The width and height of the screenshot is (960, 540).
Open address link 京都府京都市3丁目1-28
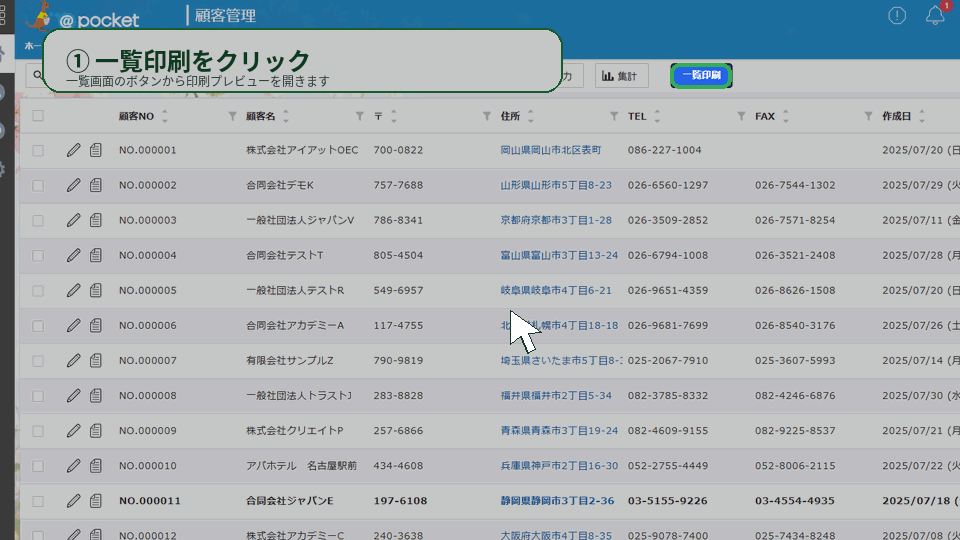tap(556, 220)
